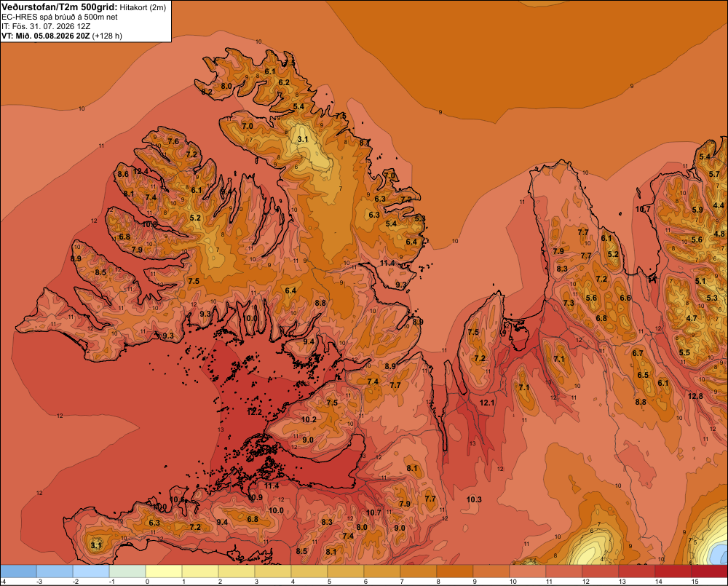728x586 pixels.
Task: Click the 12.8 temperature label on the eastern edge
Action: (x=695, y=396)
